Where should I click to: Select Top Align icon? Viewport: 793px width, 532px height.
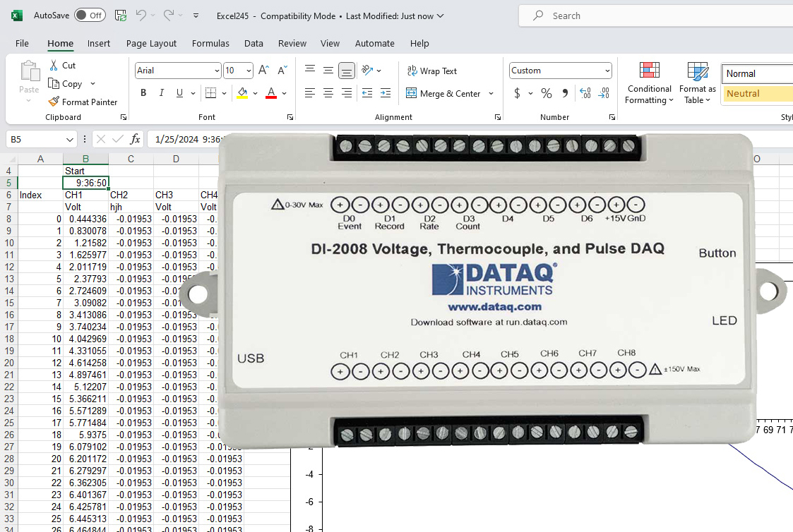310,70
